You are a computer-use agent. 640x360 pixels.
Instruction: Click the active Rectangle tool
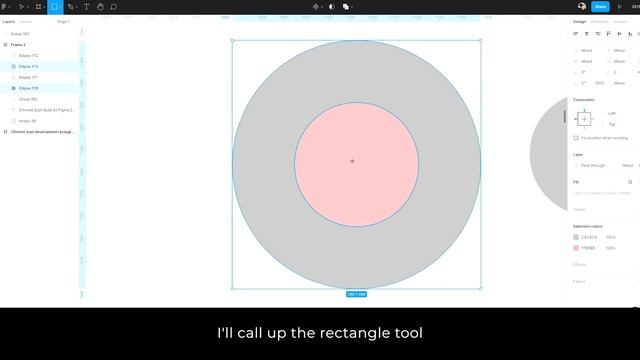[53, 7]
